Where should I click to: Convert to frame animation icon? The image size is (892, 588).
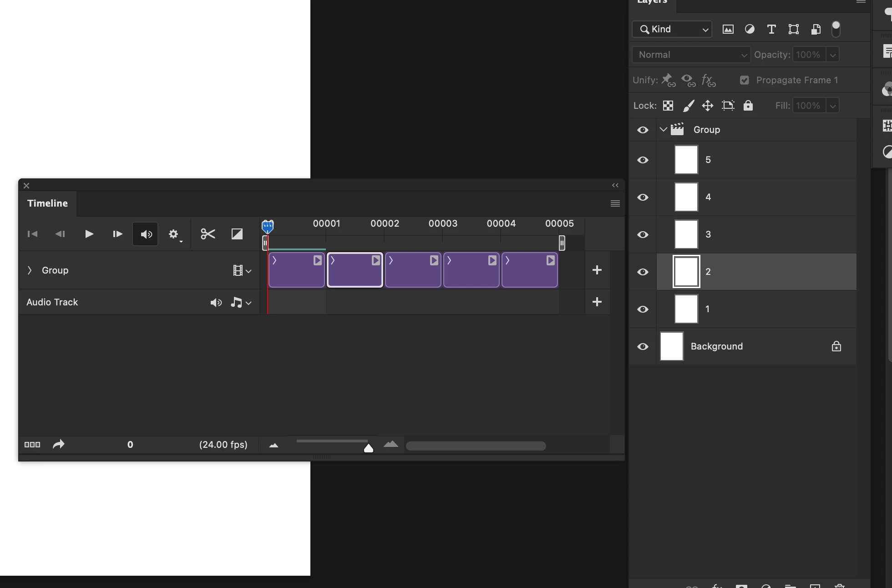click(32, 445)
